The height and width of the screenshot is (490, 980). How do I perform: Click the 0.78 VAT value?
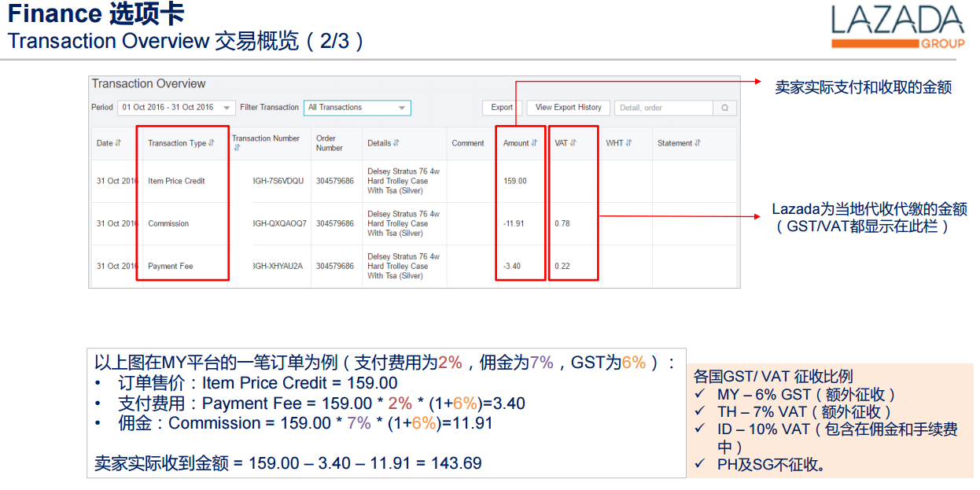point(562,223)
